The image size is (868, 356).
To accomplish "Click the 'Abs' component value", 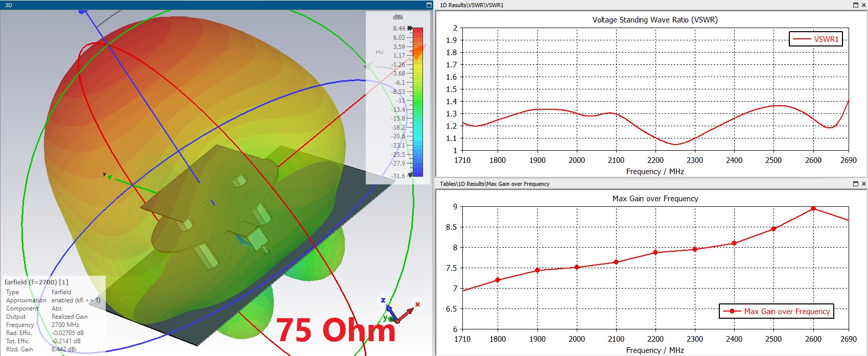I will click(x=57, y=308).
